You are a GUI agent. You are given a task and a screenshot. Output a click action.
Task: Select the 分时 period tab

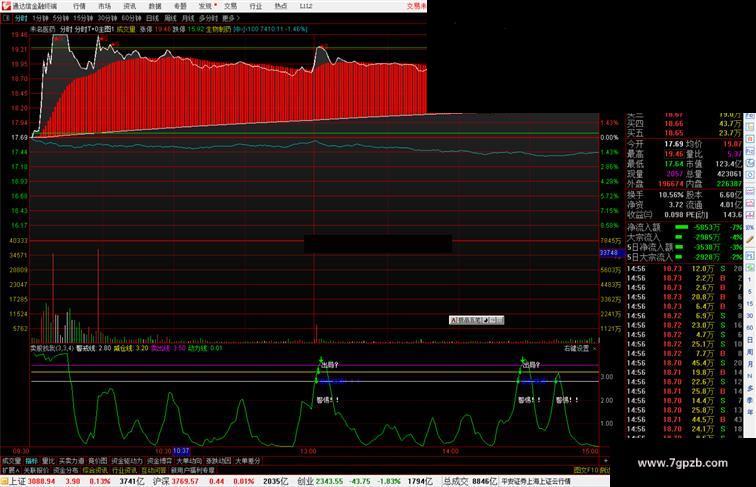pos(21,18)
